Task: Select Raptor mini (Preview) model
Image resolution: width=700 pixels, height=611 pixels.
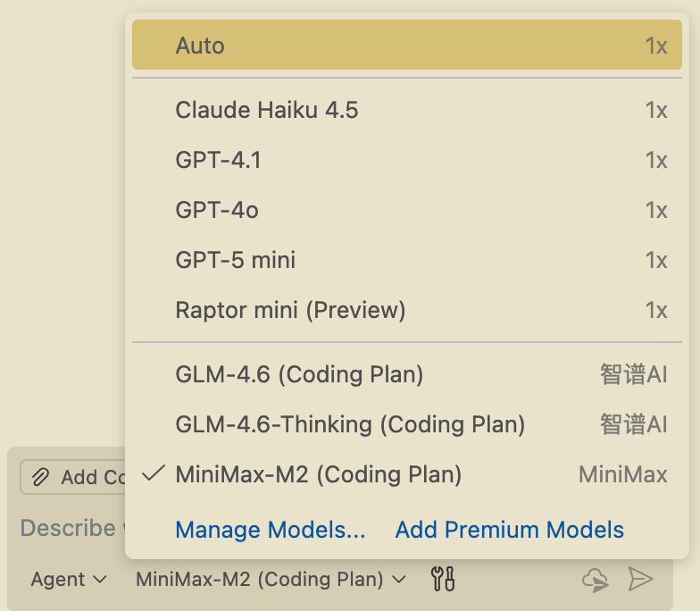Action: pos(407,310)
